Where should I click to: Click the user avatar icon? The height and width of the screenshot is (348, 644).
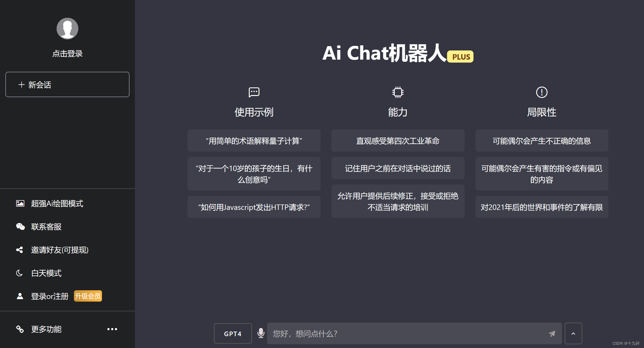click(x=67, y=29)
